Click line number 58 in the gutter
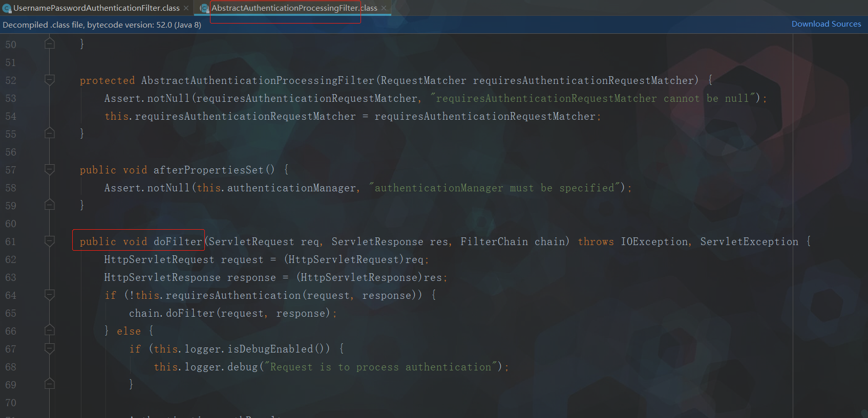868x418 pixels. tap(11, 188)
